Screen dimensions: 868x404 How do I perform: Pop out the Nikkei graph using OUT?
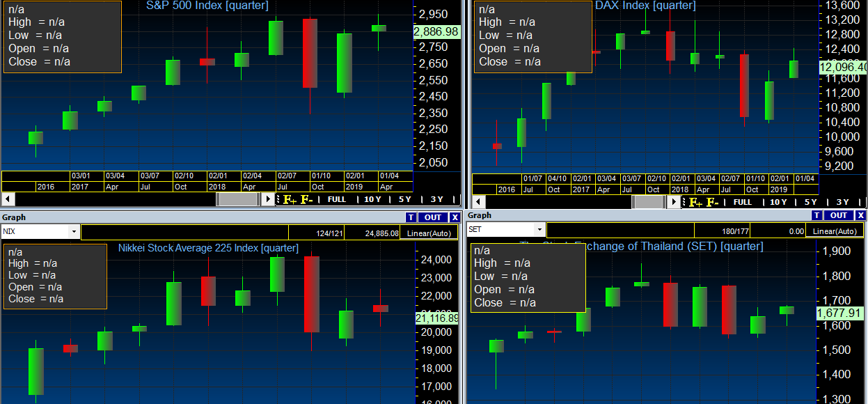[433, 217]
